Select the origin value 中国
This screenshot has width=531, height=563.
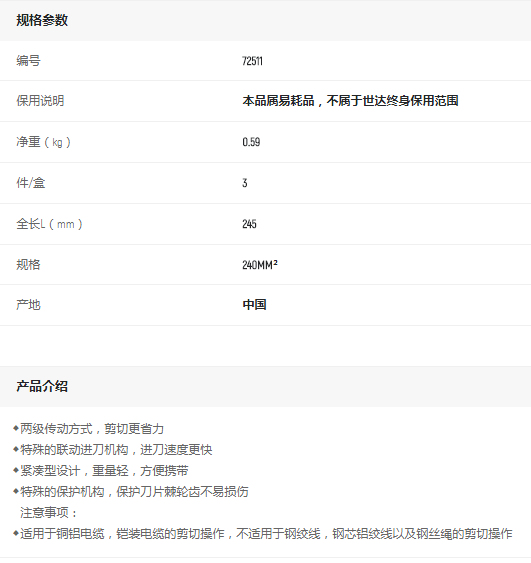(x=255, y=305)
